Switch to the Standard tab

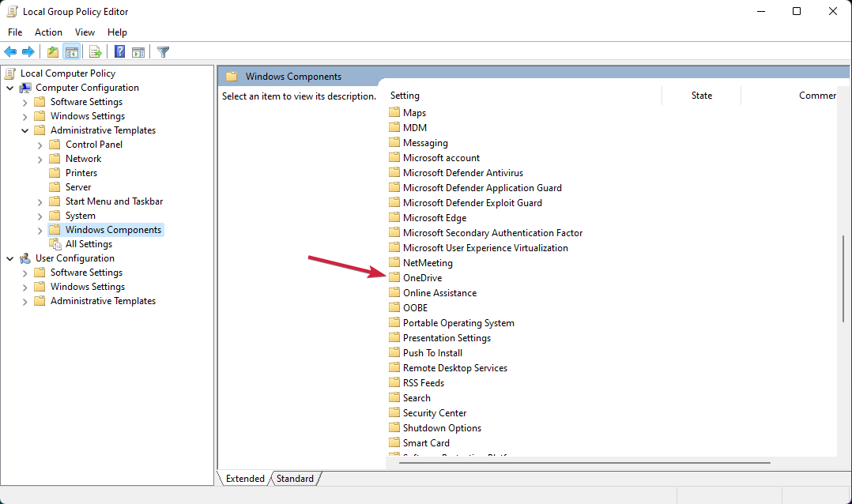(295, 479)
